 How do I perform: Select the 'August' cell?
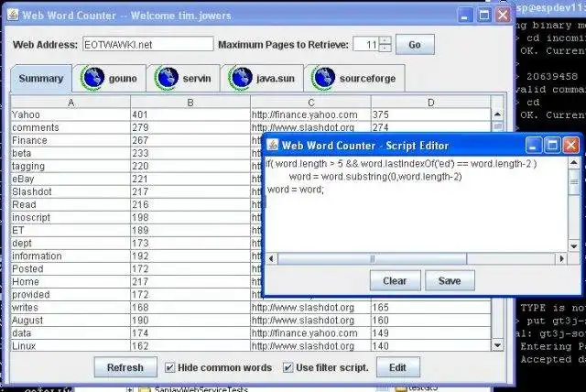point(71,321)
